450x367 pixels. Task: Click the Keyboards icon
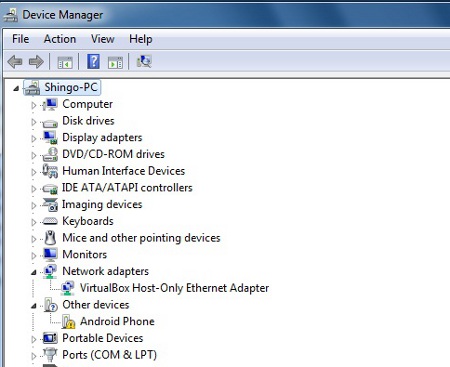click(50, 221)
